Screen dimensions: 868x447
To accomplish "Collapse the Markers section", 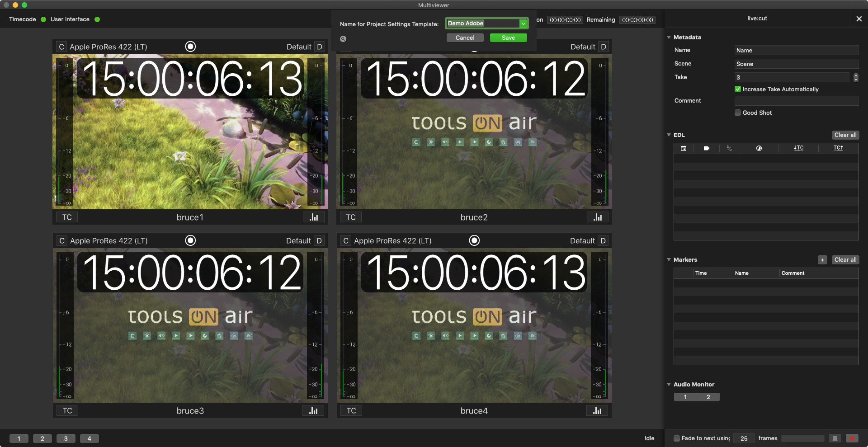I will [669, 259].
